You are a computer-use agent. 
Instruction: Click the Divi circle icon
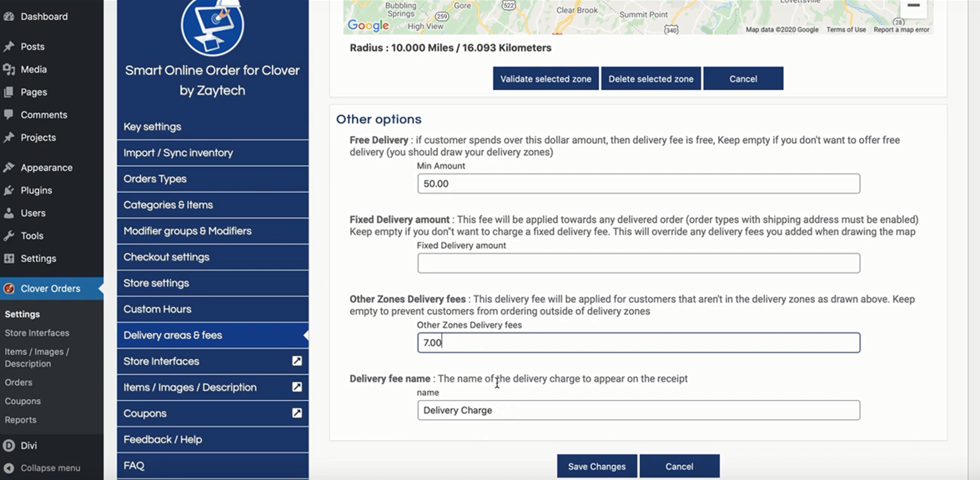8,446
